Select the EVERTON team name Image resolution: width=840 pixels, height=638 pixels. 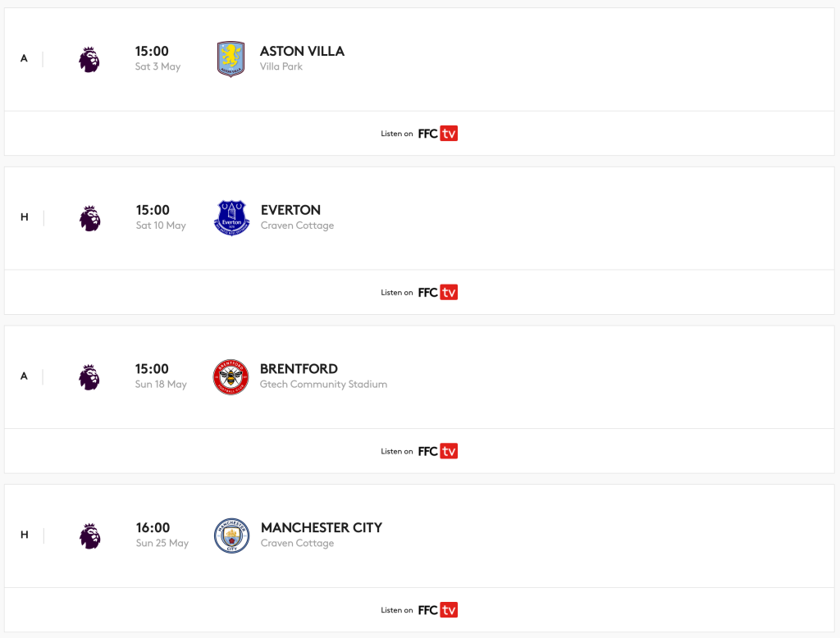point(291,210)
